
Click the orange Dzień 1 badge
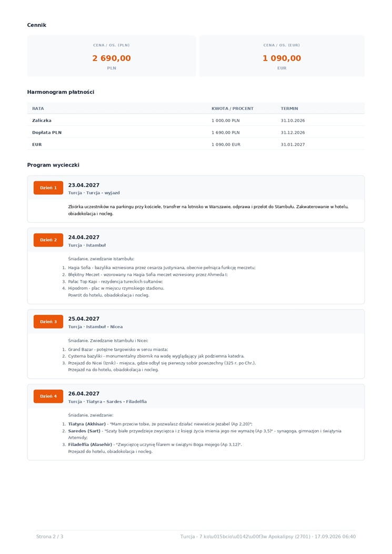(x=48, y=188)
